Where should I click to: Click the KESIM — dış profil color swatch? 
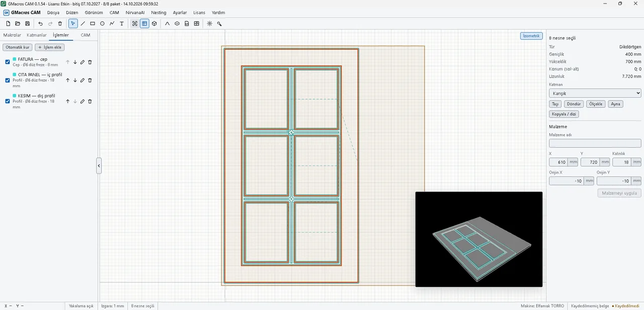[x=15, y=96]
